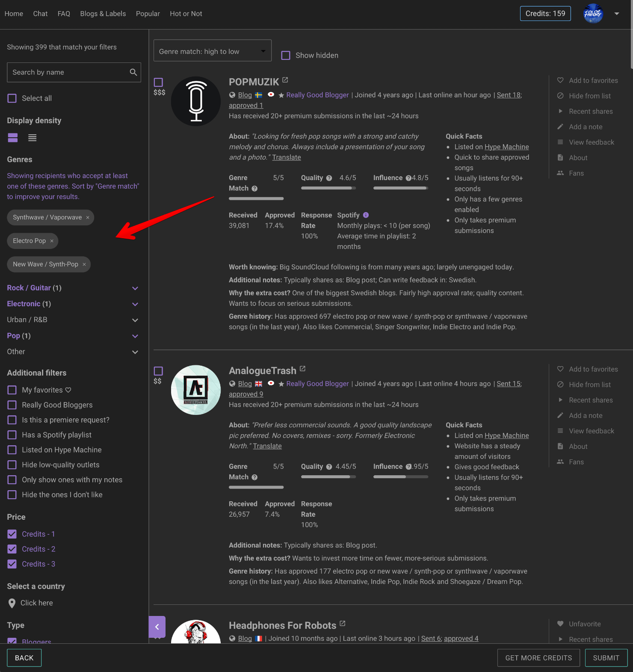Switch to compact list display density
This screenshot has width=633, height=672.
[x=32, y=138]
